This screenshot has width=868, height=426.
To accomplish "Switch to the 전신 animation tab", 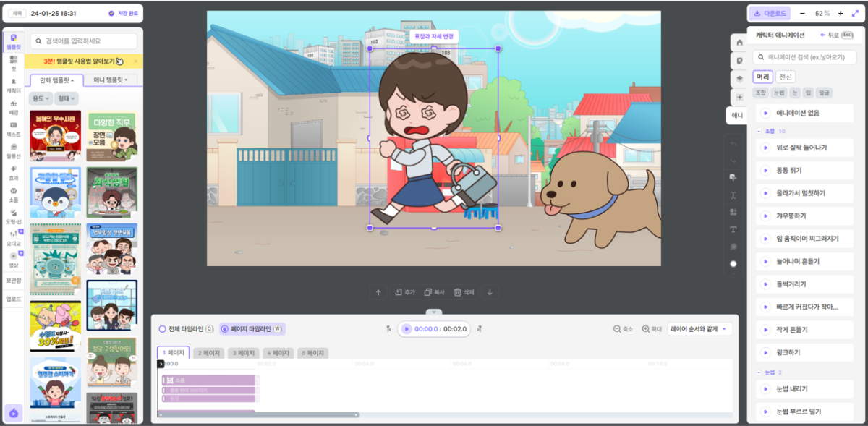I will (x=786, y=77).
